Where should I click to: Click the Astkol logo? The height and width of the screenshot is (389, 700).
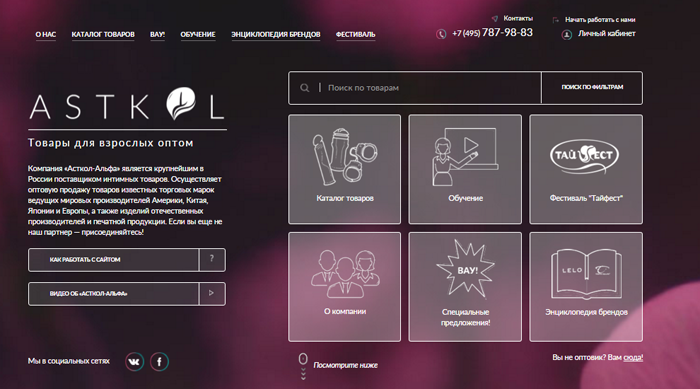coord(127,104)
